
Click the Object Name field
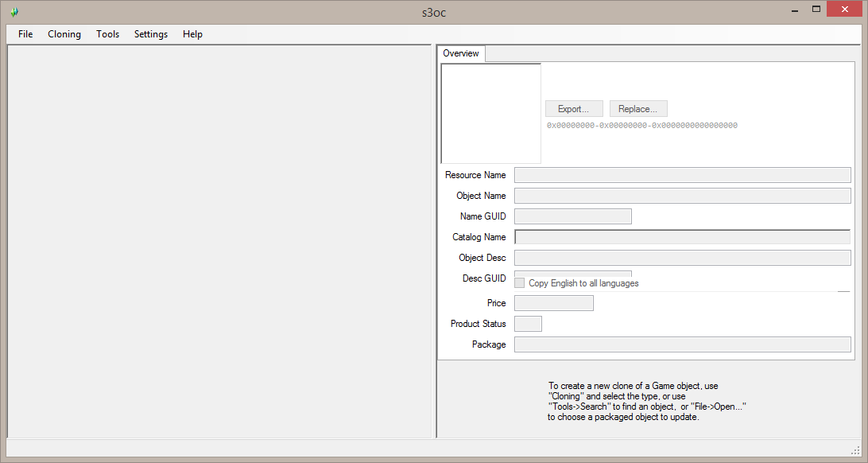coord(683,196)
